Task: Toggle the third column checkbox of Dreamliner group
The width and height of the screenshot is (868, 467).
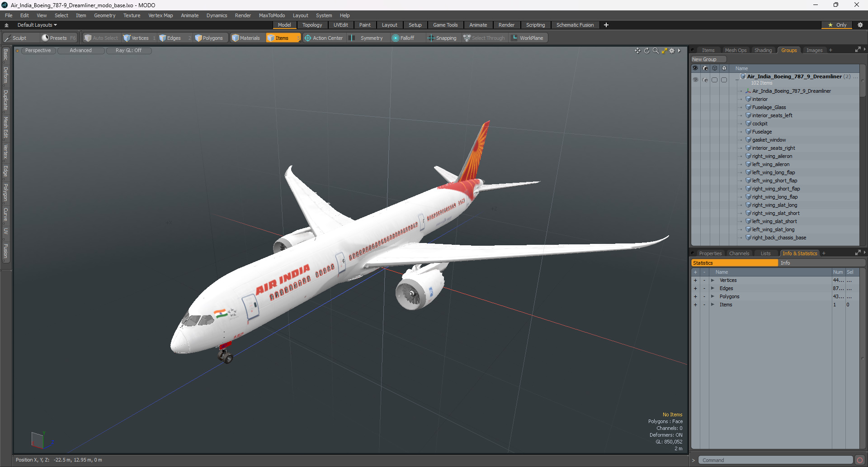Action: pos(715,80)
